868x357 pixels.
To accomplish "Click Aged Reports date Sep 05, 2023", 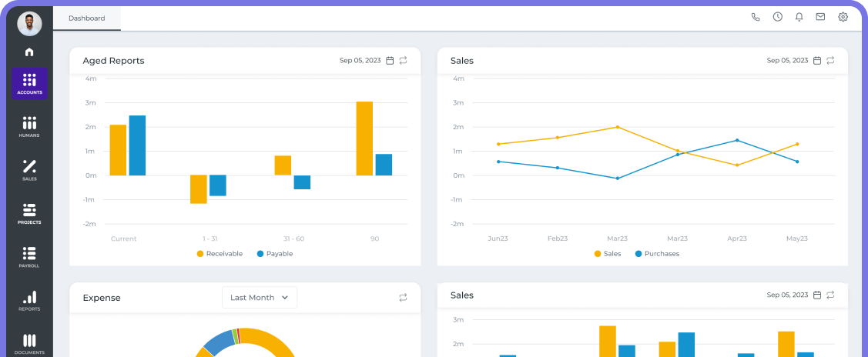I will 360,61.
